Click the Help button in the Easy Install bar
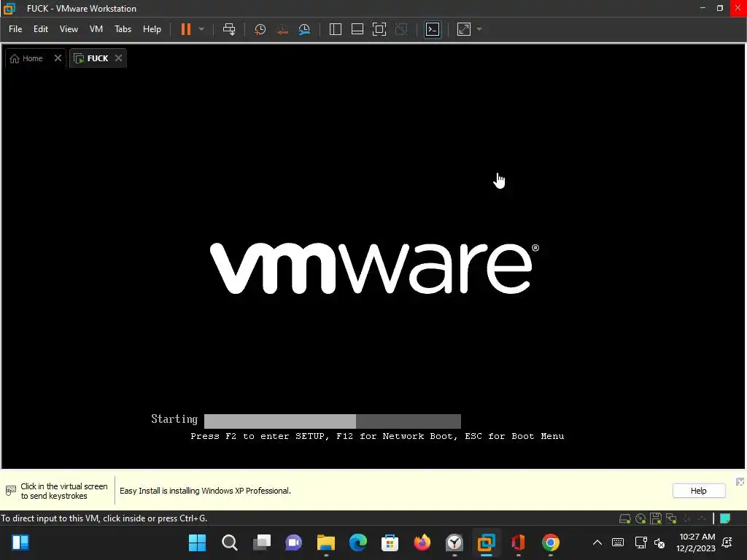Image resolution: width=747 pixels, height=560 pixels. tap(699, 491)
